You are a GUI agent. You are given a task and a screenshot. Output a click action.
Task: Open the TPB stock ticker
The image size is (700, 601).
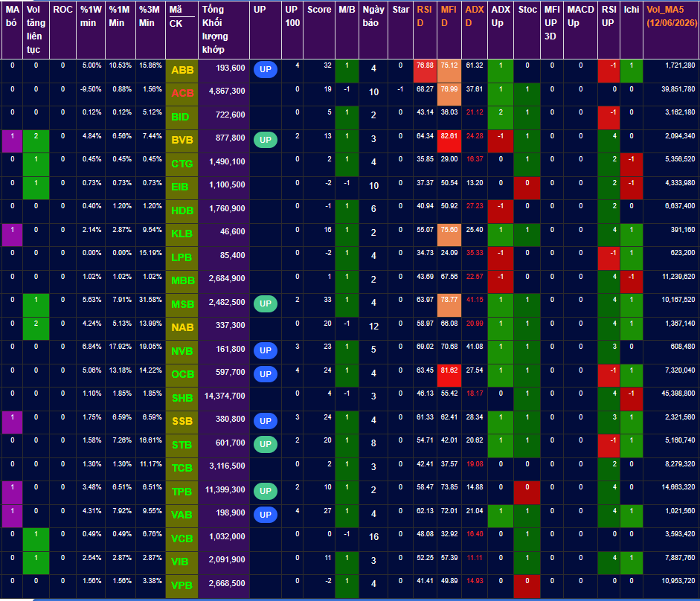[182, 492]
